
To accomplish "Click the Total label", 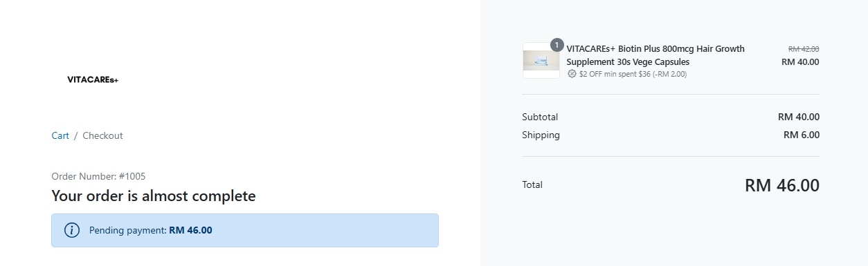I will (532, 184).
